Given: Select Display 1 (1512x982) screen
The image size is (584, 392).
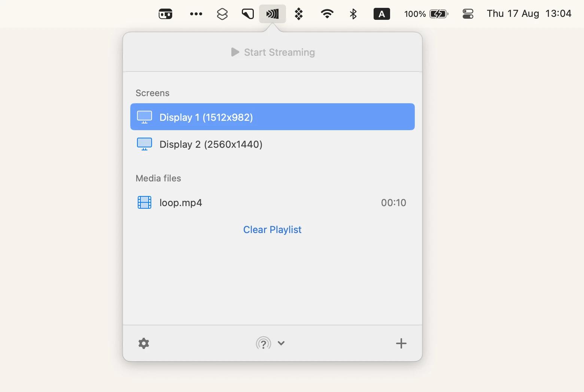Looking at the screenshot, I should click(273, 117).
